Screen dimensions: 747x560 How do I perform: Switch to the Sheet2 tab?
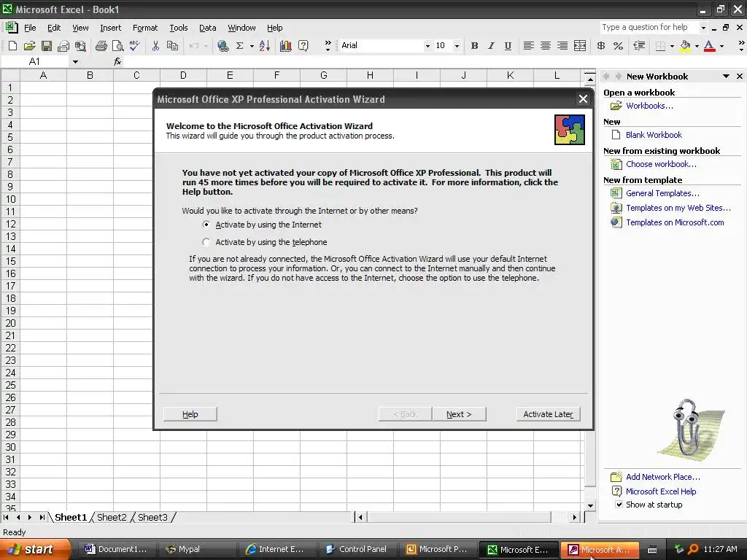tap(112, 517)
